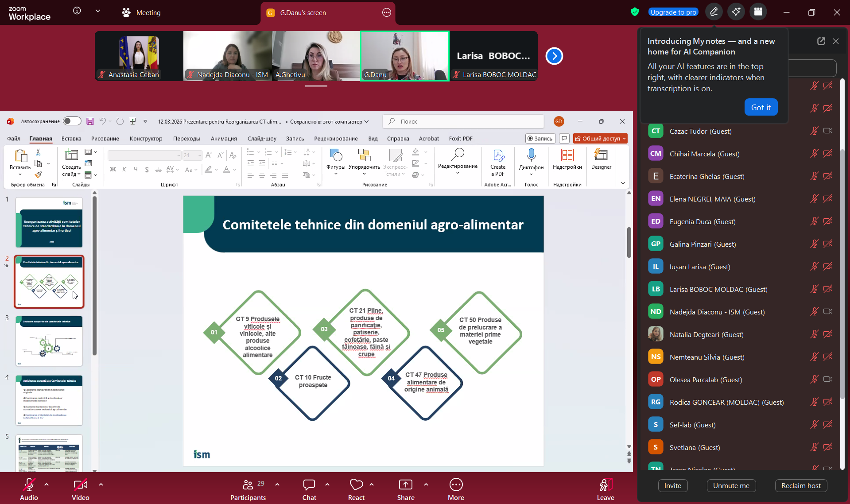Show next participants with blue arrow

[x=554, y=56]
